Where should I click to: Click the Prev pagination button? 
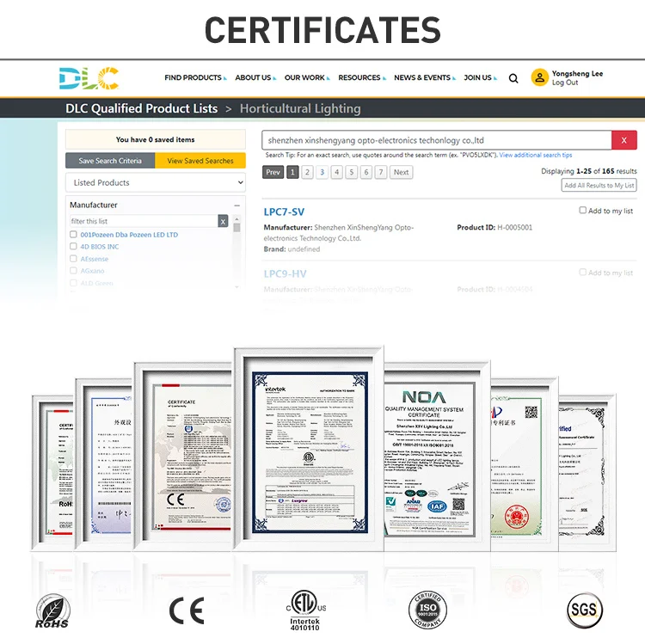(x=273, y=172)
